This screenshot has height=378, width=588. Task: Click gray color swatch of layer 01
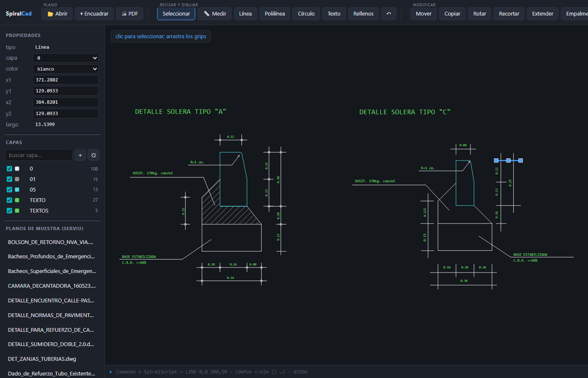[17, 179]
